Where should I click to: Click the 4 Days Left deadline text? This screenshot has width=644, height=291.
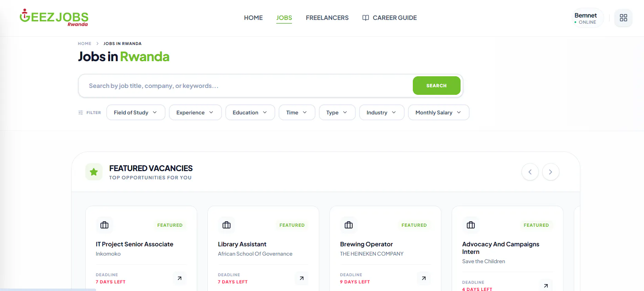[x=477, y=289]
